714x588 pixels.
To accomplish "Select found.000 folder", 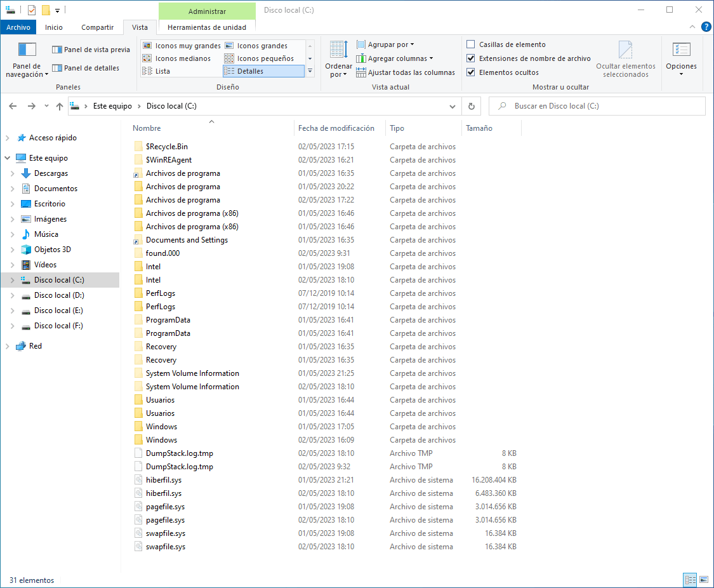I will coord(162,253).
